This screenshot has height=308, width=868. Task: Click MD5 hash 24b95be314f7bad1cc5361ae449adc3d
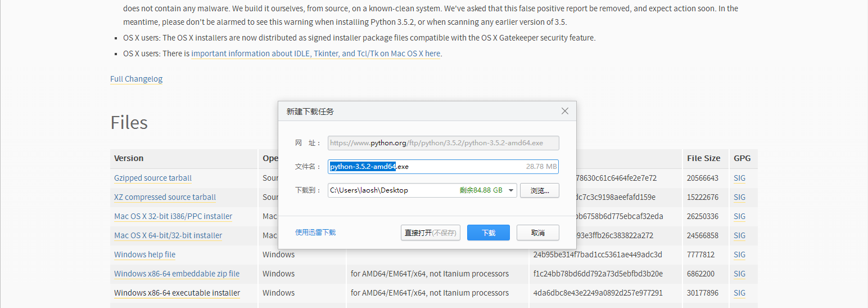598,255
